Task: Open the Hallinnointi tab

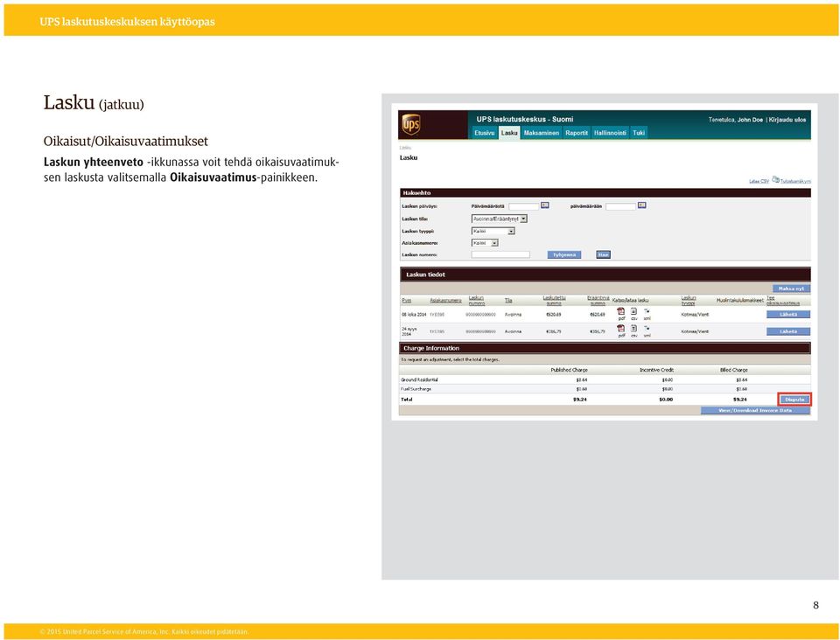Action: point(610,133)
